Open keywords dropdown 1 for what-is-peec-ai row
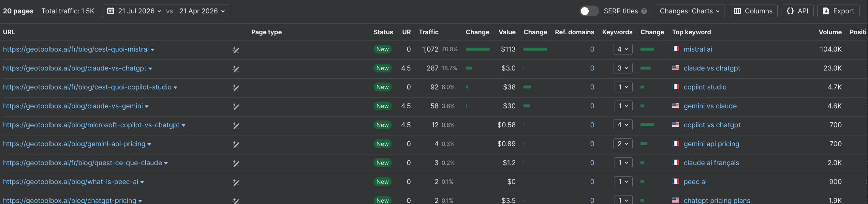This screenshot has width=868, height=204. pos(623,181)
